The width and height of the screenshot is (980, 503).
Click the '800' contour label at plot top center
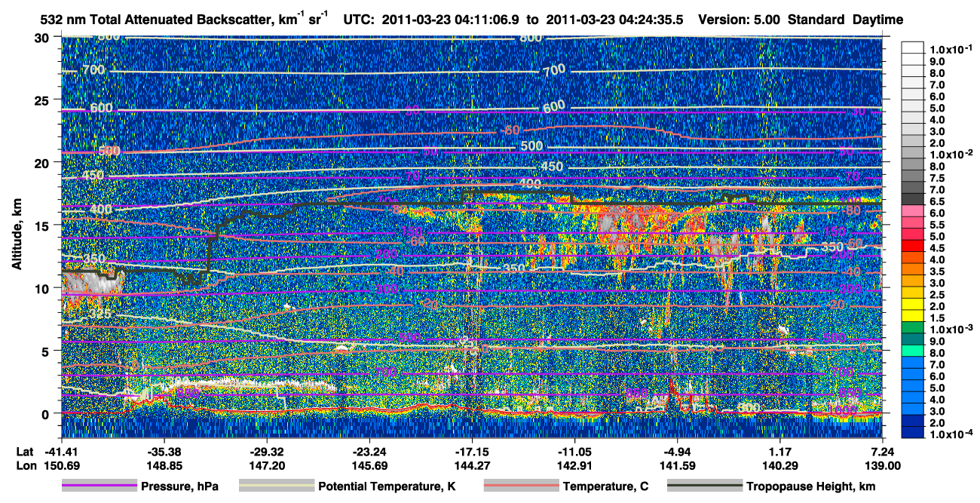(x=531, y=38)
